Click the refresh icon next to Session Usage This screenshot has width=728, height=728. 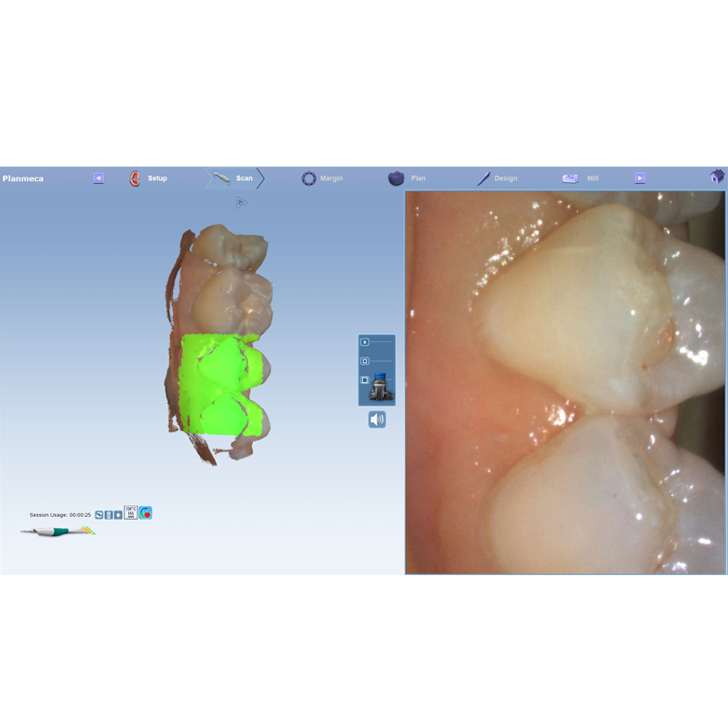(x=99, y=515)
